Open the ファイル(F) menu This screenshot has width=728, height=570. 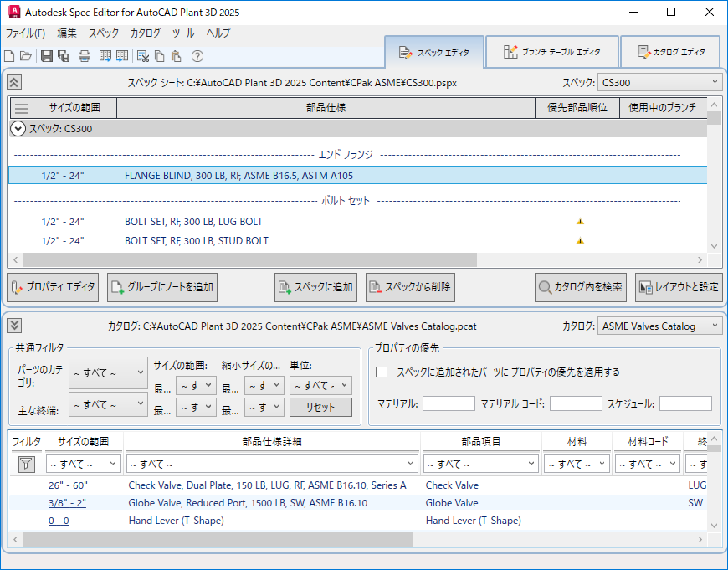[x=26, y=33]
